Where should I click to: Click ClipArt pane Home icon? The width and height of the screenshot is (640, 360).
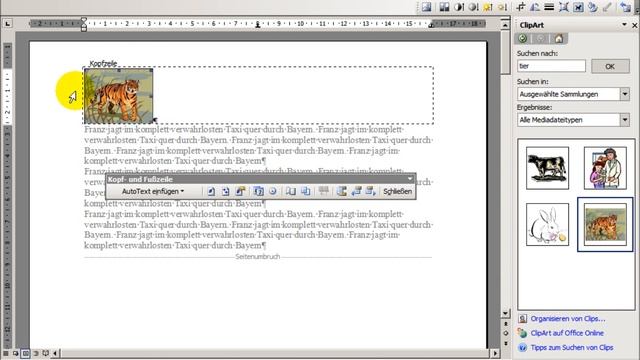coord(559,39)
